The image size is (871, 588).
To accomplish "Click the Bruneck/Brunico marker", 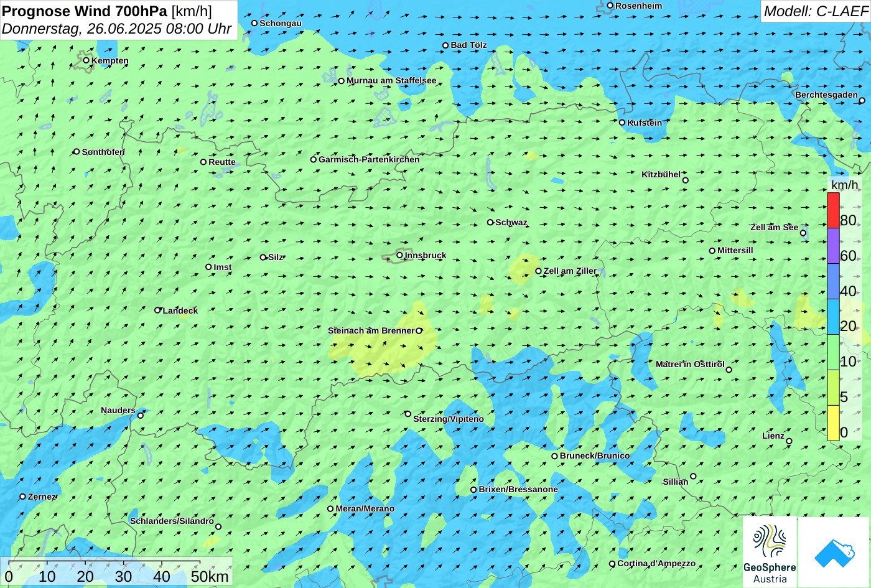I will 554,456.
